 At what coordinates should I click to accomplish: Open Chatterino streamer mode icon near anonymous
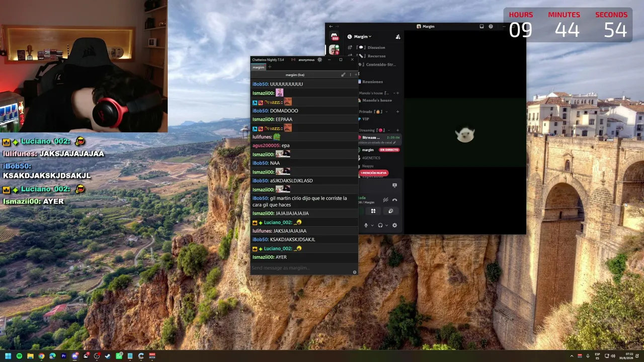click(293, 60)
